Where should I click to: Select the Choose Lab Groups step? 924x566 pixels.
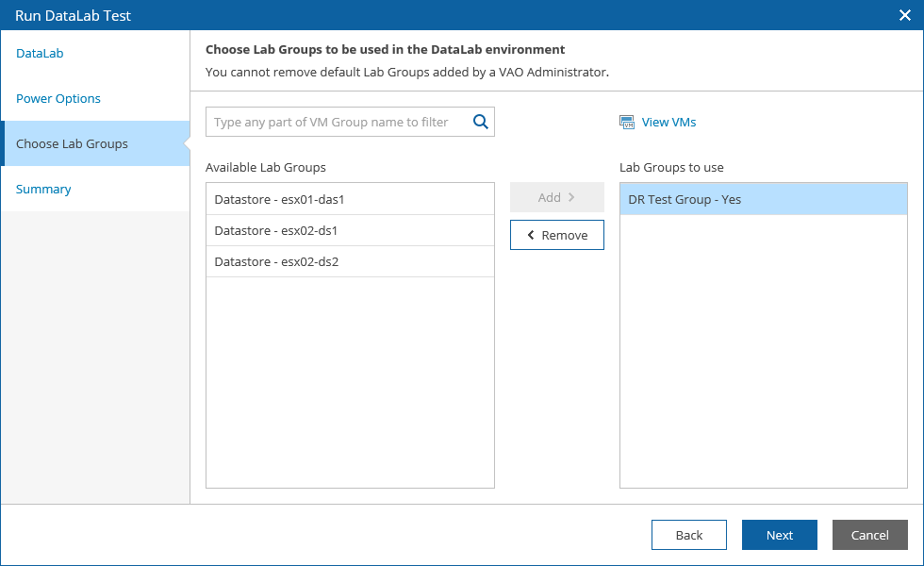pos(72,144)
